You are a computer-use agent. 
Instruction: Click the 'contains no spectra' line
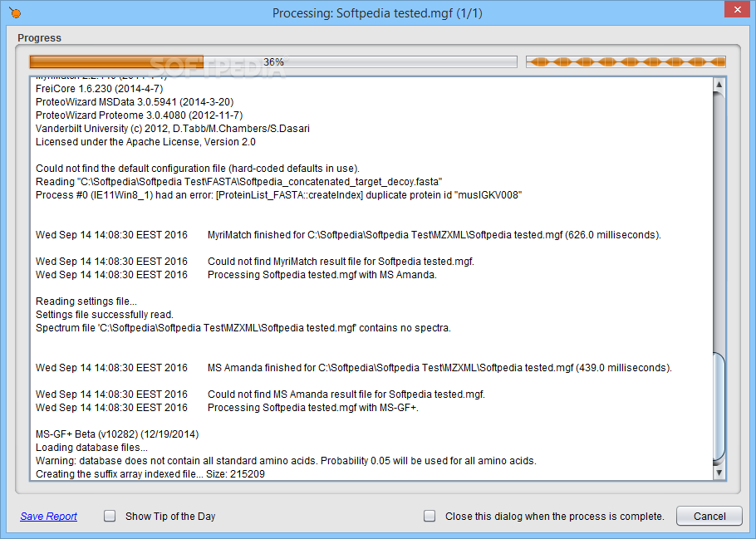coord(243,328)
